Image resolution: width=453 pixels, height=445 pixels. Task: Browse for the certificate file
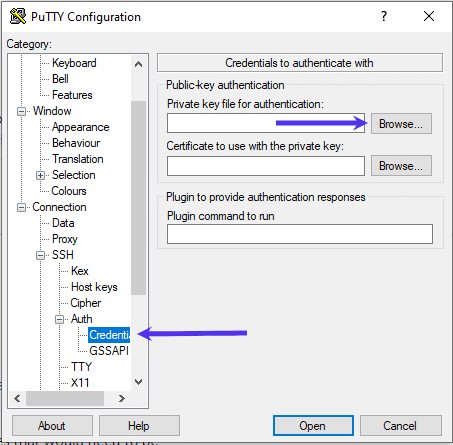[x=401, y=166]
